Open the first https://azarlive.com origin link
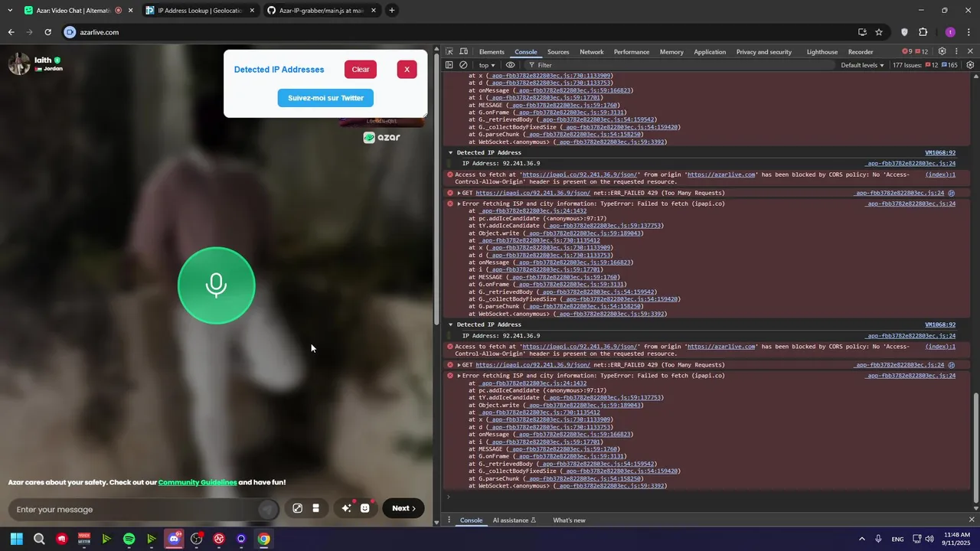 721,174
